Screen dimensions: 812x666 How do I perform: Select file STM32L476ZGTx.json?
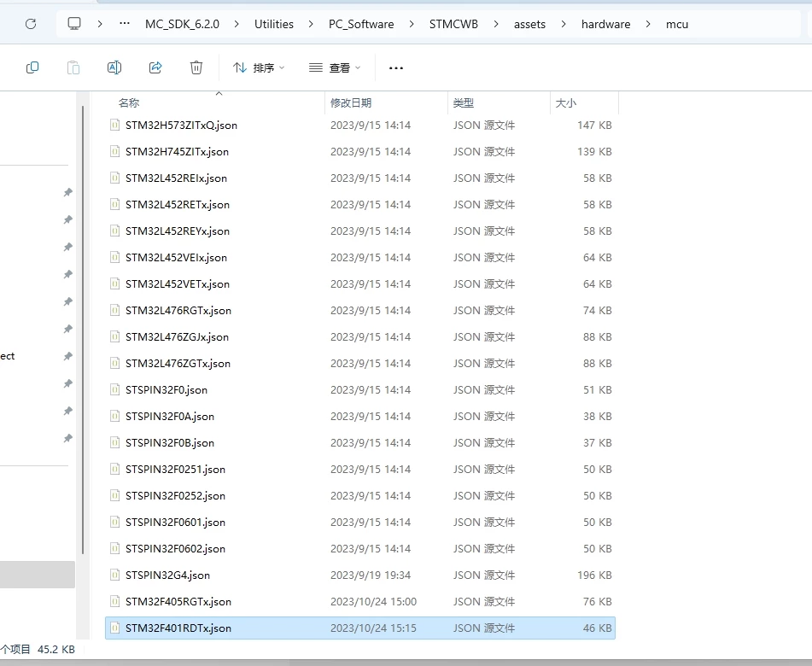pos(360,363)
